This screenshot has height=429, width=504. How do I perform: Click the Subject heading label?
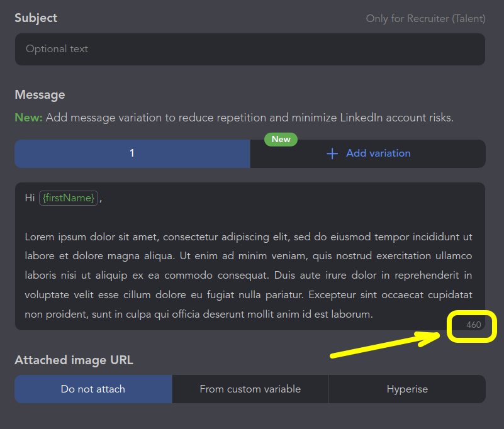tap(36, 18)
